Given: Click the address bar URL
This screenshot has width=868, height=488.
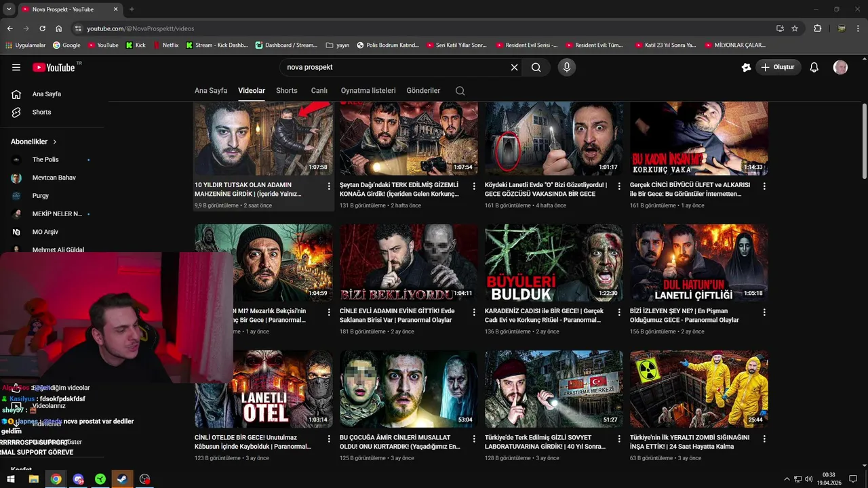Looking at the screenshot, I should point(140,28).
